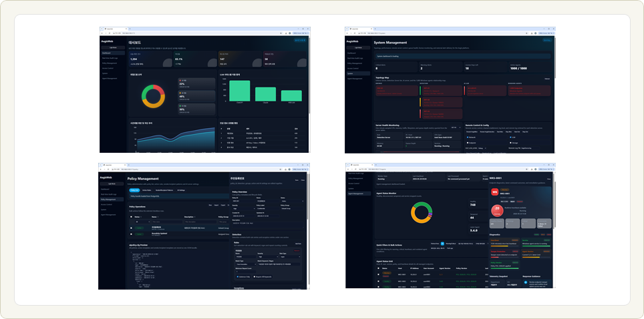The image size is (644, 319).
Task: Switch to the Action Rules tab in Policy Management
Action: [146, 190]
